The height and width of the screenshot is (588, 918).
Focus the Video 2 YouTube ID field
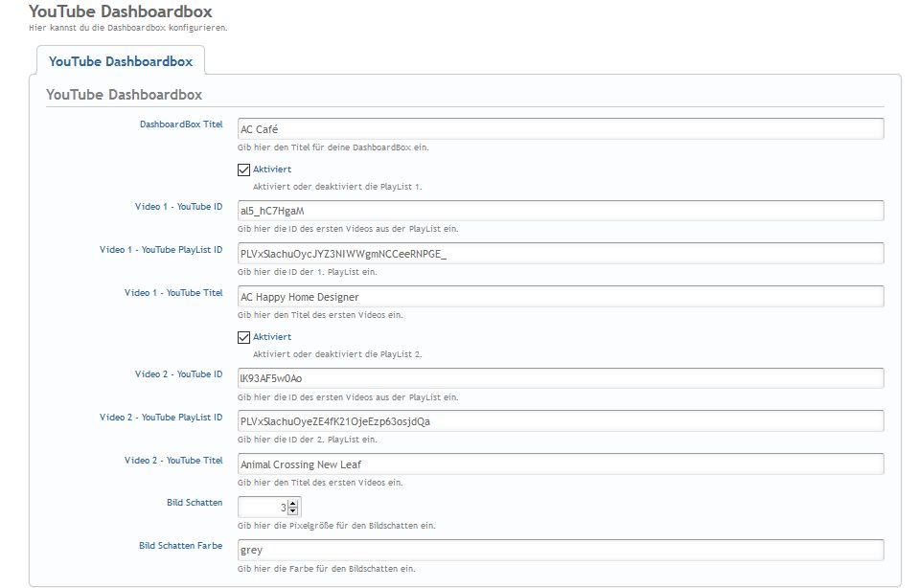point(561,378)
